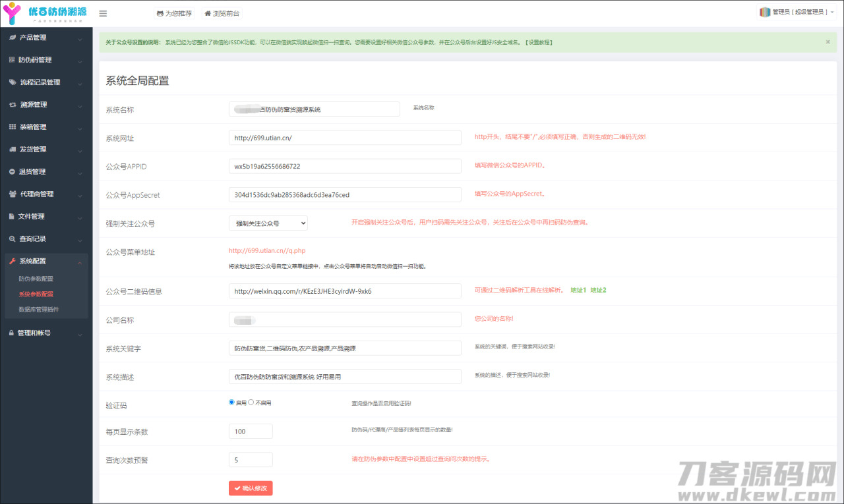
Task: Open 防伪参数配置 submenu item
Action: [x=36, y=279]
